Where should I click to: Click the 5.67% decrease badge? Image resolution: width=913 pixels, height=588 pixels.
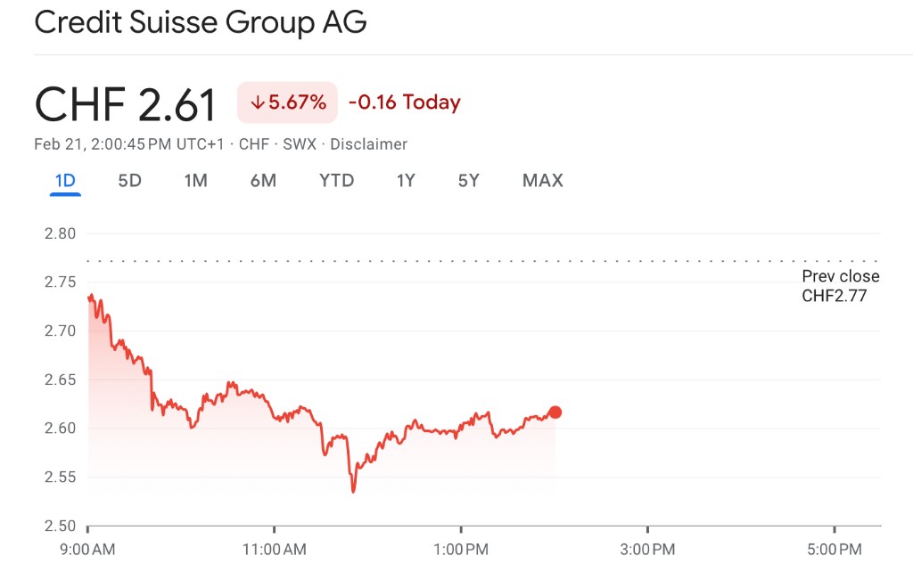point(287,102)
